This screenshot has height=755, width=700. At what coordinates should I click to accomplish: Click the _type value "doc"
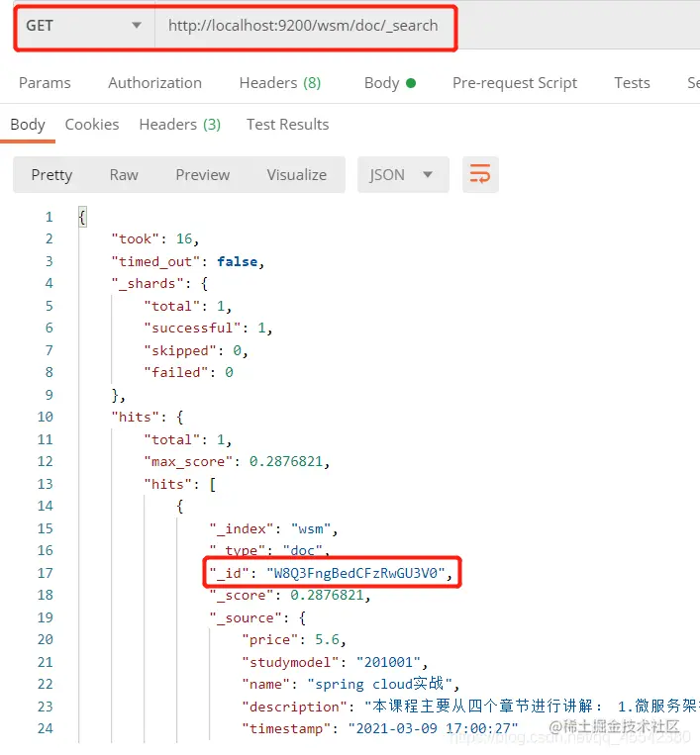303,550
